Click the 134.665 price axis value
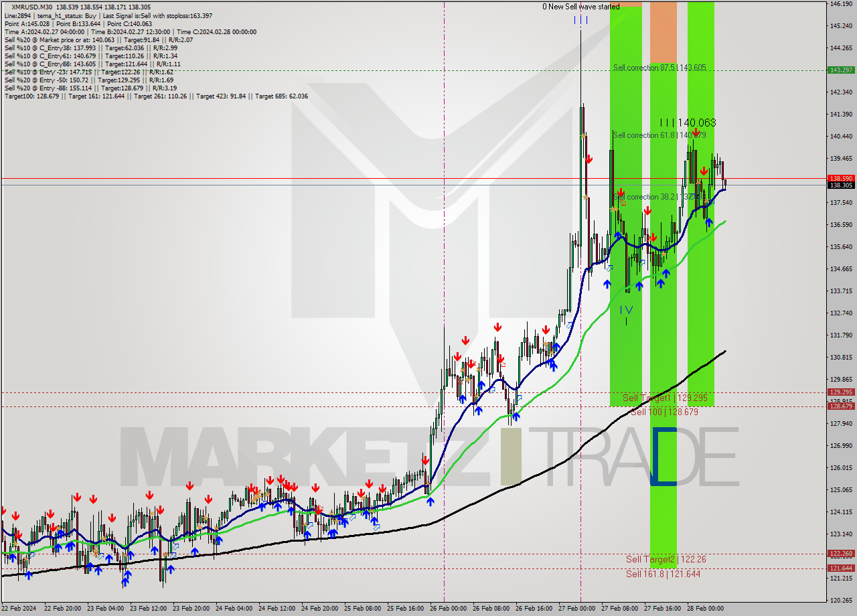Screen dimensions: 857x616 841,269
